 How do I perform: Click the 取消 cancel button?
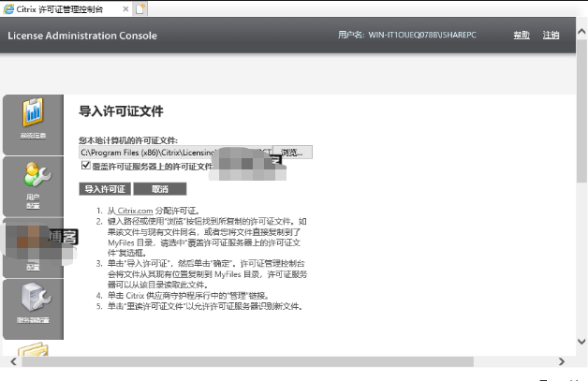[x=160, y=189]
